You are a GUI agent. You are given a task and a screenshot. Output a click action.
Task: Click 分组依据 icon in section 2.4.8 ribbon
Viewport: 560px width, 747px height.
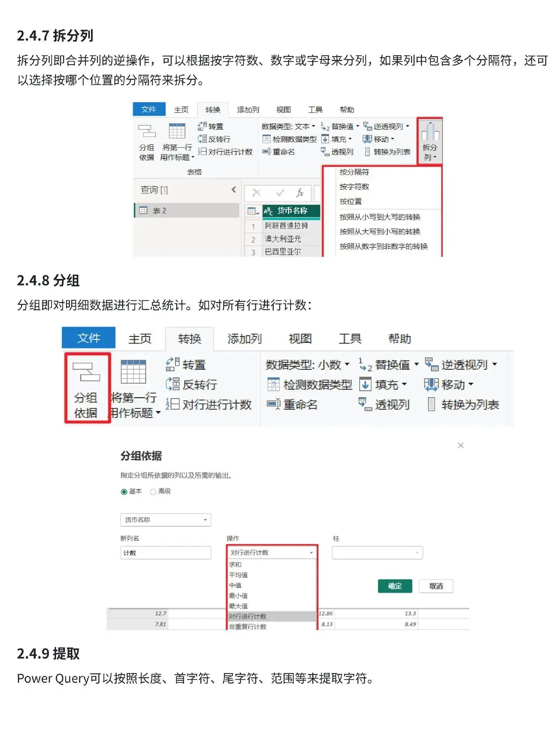point(86,372)
